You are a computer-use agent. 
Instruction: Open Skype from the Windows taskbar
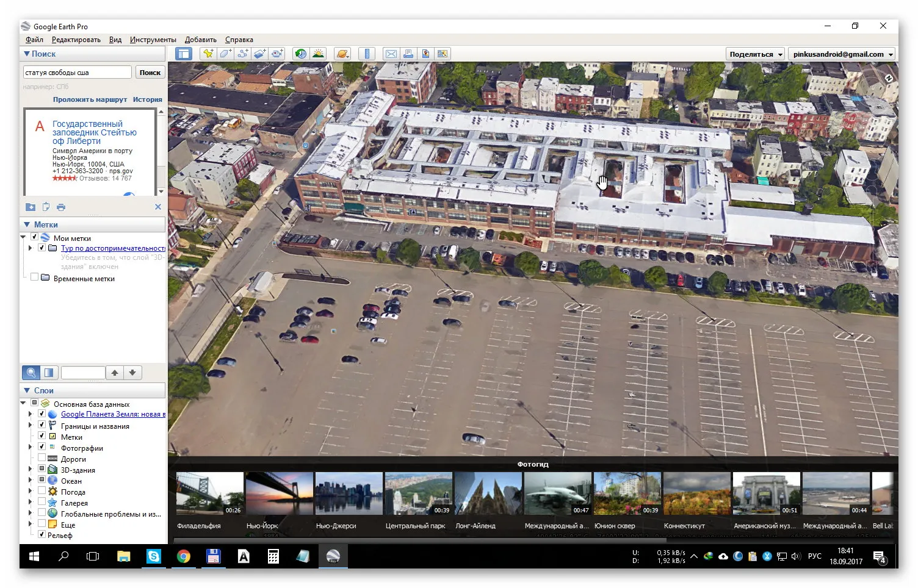click(154, 556)
